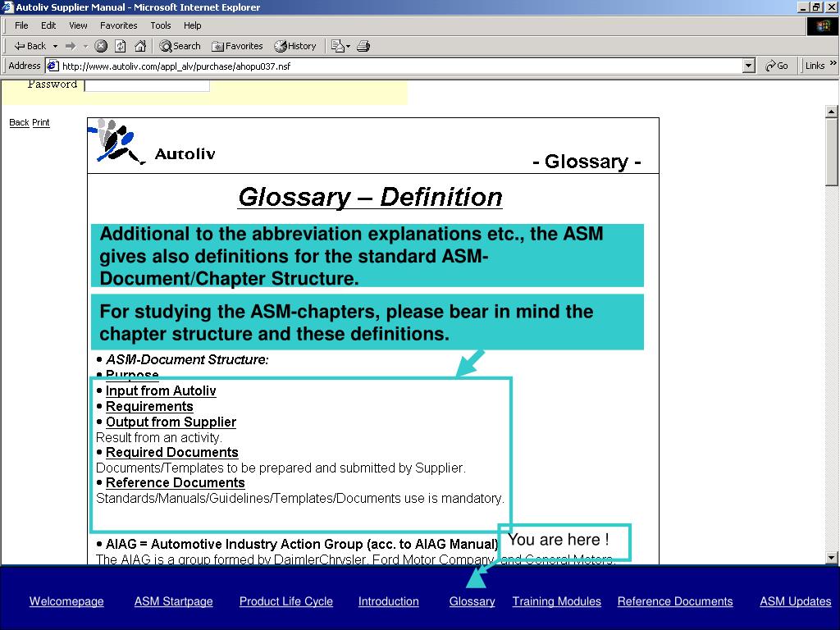This screenshot has width=840, height=630.
Task: Click the 'Glossary – Definition' title
Action: point(370,197)
